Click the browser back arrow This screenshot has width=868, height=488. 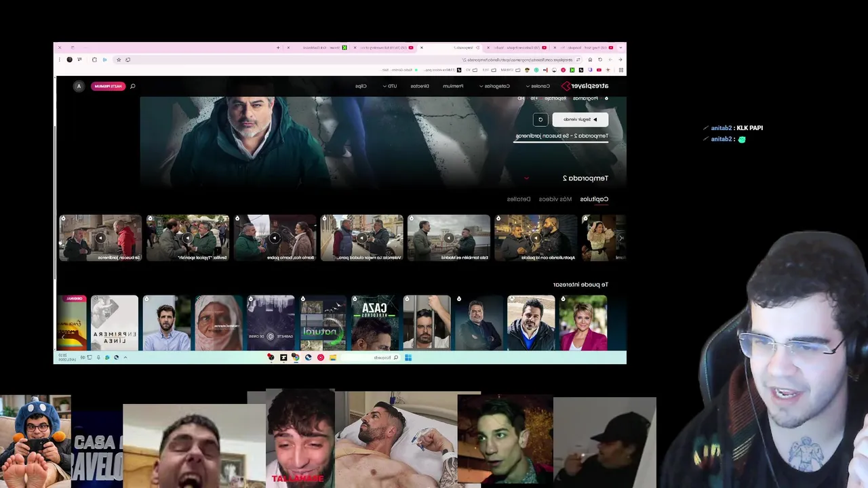pos(620,60)
